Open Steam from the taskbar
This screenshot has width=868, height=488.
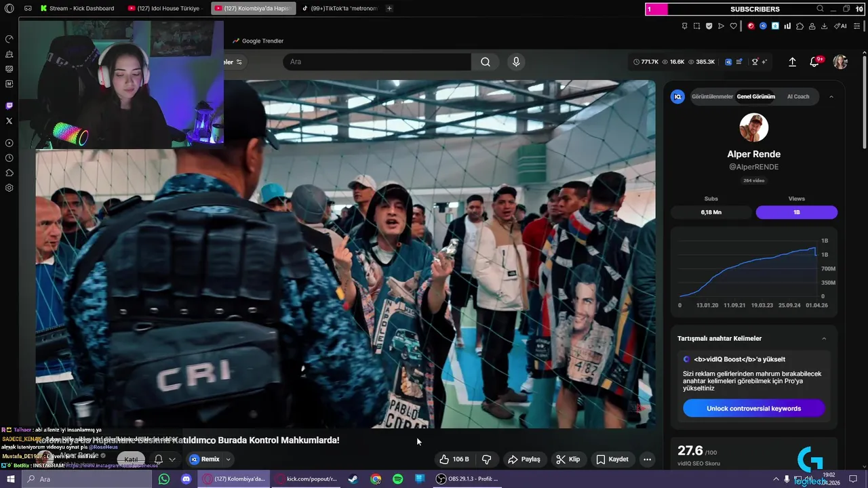coord(353,479)
